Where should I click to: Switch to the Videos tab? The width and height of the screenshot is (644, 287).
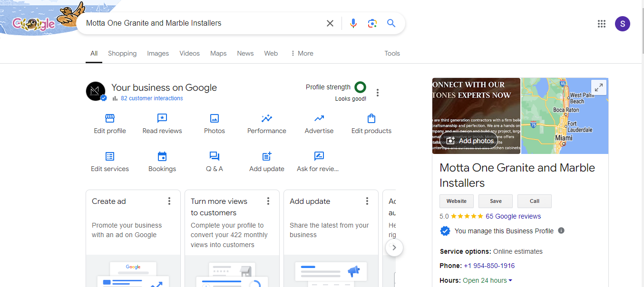tap(189, 53)
